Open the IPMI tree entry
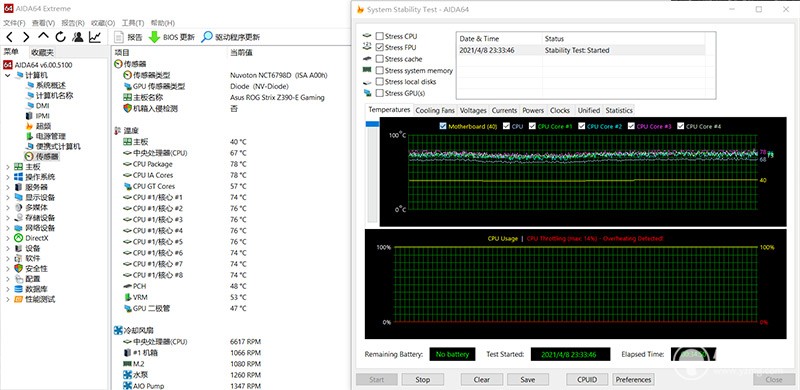Image resolution: width=800 pixels, height=390 pixels. pos(42,116)
